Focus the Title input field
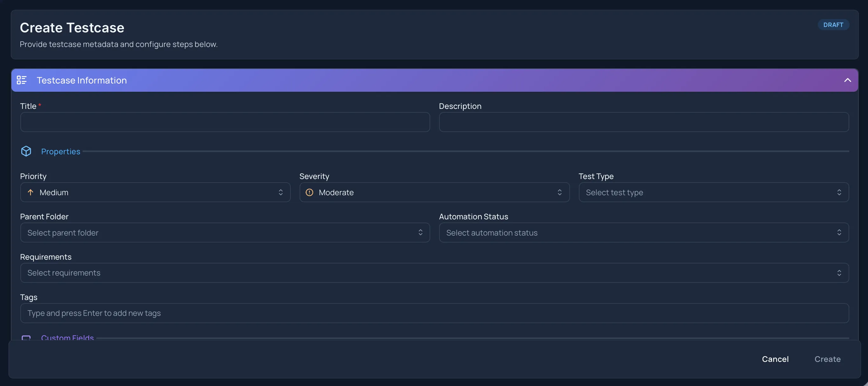This screenshot has height=386, width=868. [x=225, y=122]
